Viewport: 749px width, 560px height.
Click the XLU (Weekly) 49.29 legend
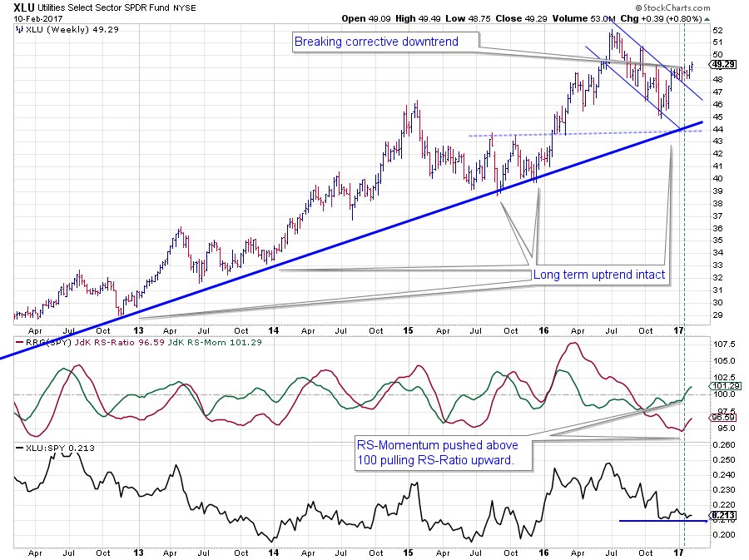72,30
